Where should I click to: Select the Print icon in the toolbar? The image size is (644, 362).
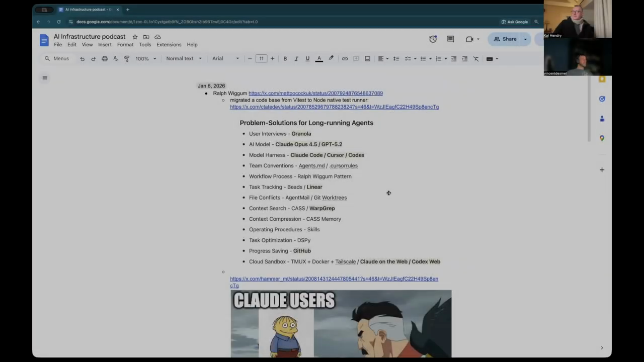tap(104, 58)
